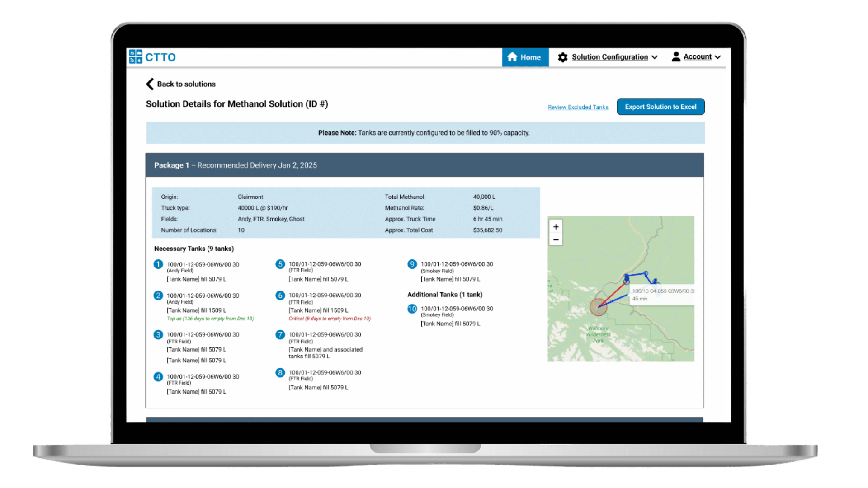Expand the Account dropdown chevron
The image size is (868, 488).
tap(717, 57)
